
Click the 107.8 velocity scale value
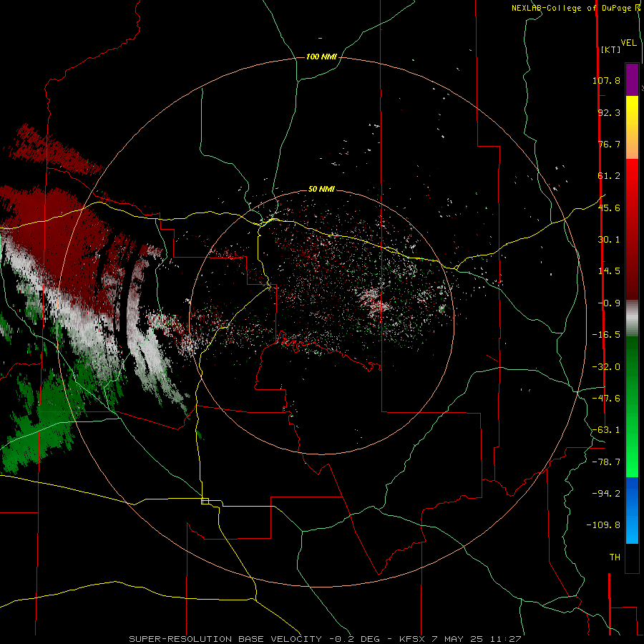606,80
